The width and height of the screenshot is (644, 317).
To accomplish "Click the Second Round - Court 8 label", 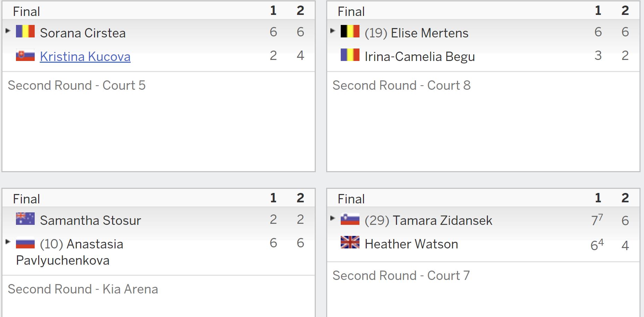I will click(402, 85).
